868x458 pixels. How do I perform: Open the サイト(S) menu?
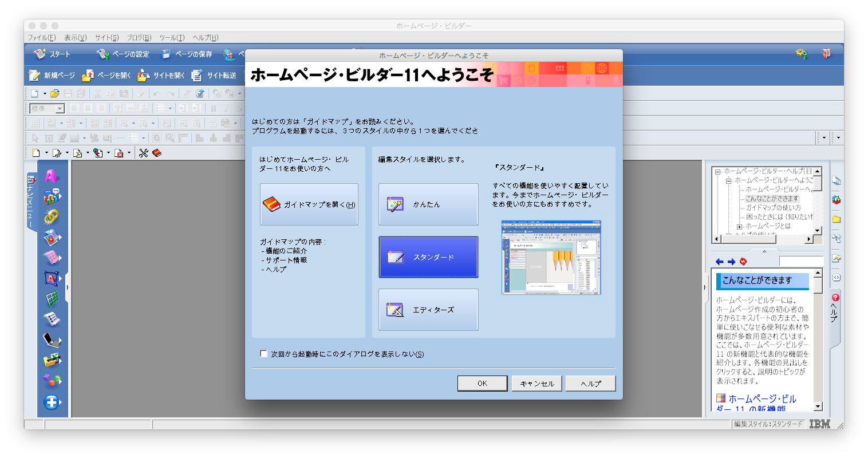(x=106, y=38)
